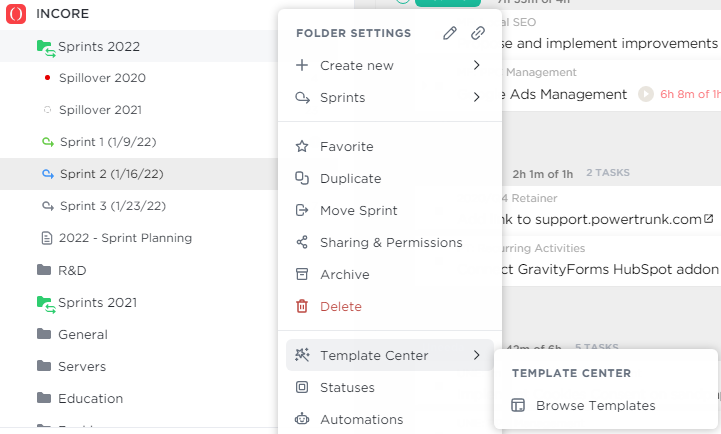Click the green Sprint 1 loop icon
Screen dimensions: 721x434
click(48, 142)
